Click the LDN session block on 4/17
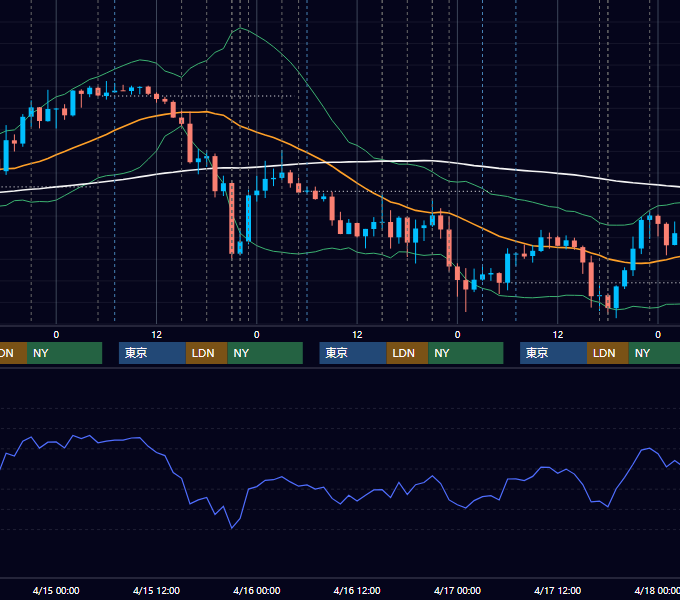The image size is (680, 600). [x=608, y=353]
